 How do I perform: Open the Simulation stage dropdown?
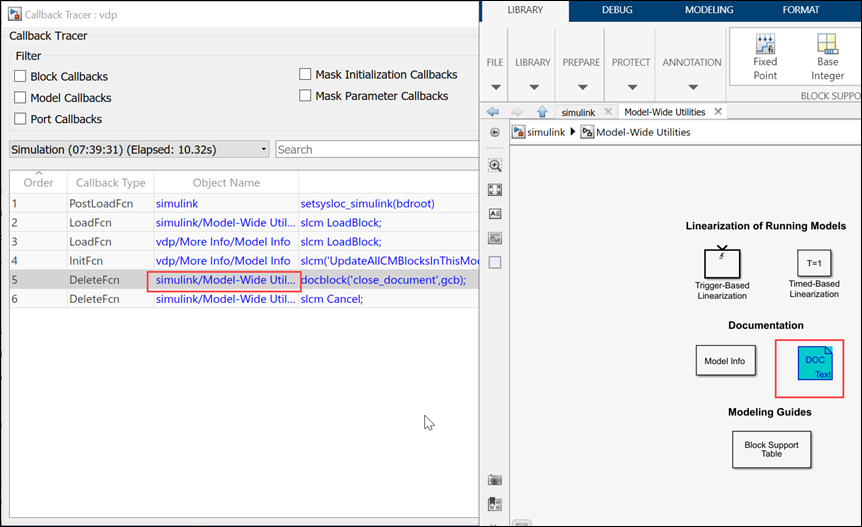139,149
